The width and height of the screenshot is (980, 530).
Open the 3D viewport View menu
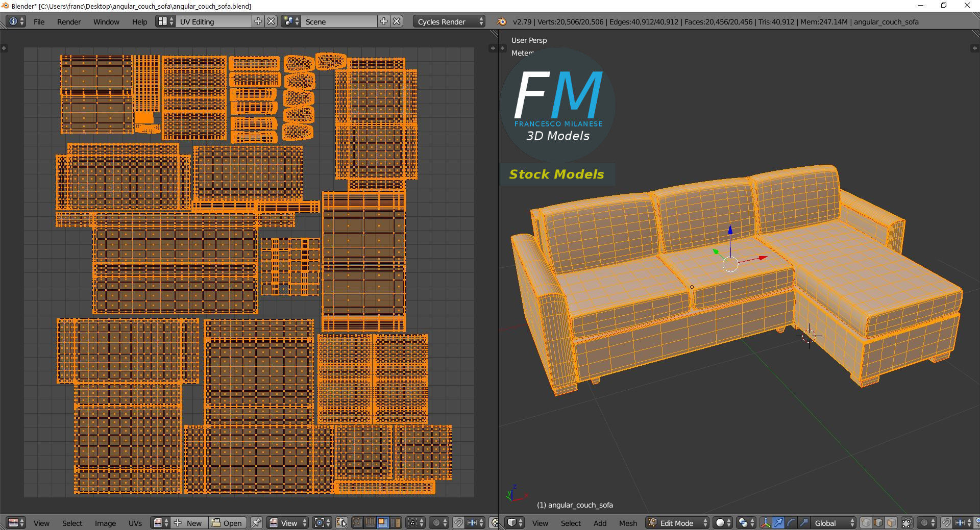[540, 523]
